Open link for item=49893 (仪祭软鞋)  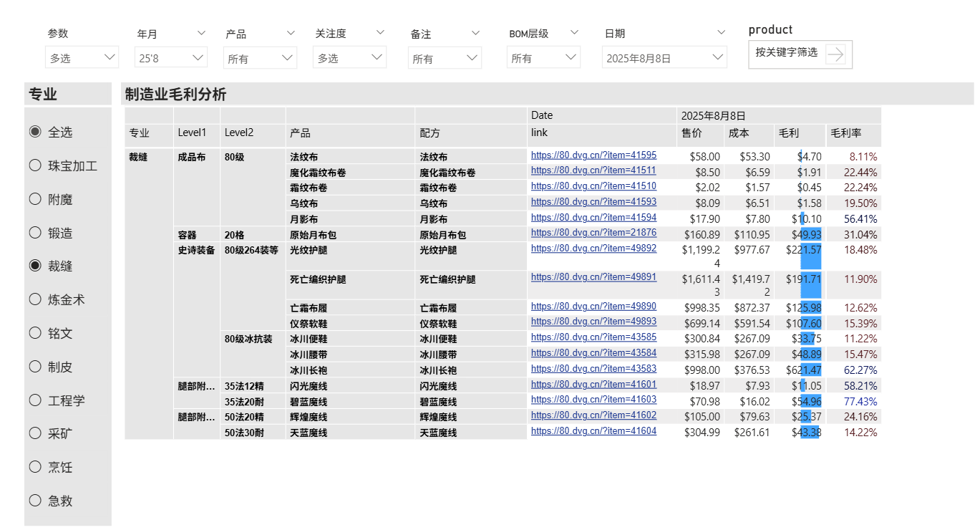click(593, 321)
